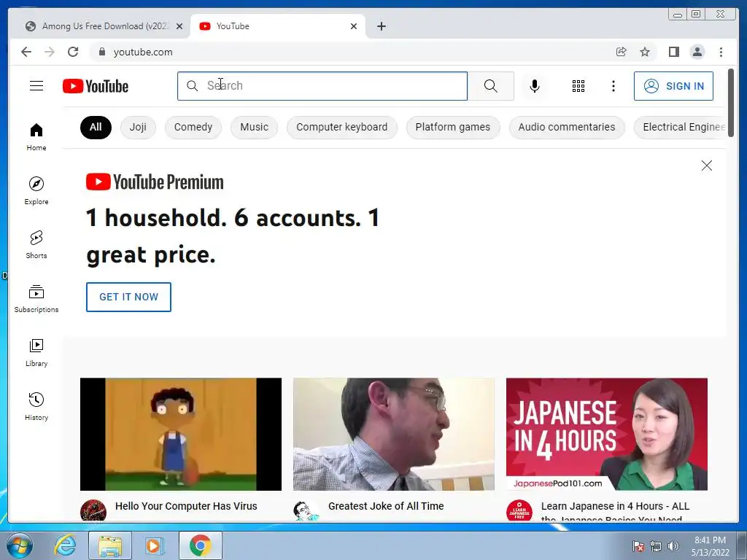Screen dimensions: 747x560
Task: Open channel avatar for Greatest Joke video
Action: coord(306,510)
